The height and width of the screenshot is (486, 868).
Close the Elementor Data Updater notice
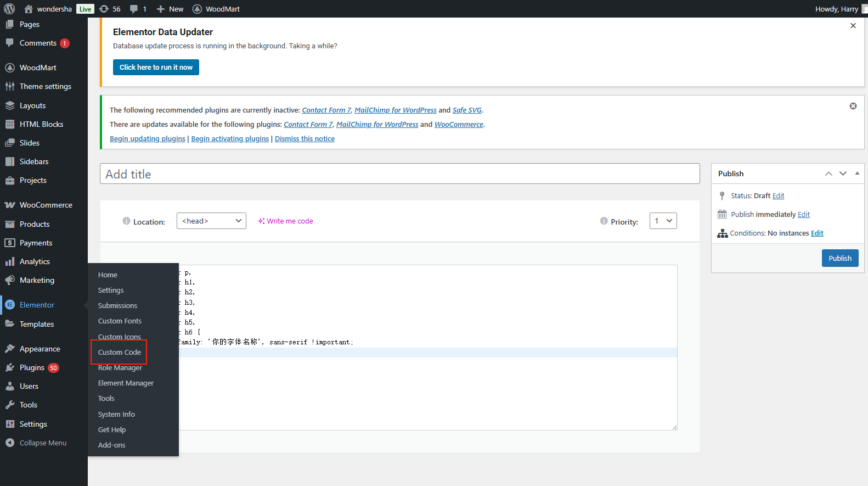pos(853,26)
